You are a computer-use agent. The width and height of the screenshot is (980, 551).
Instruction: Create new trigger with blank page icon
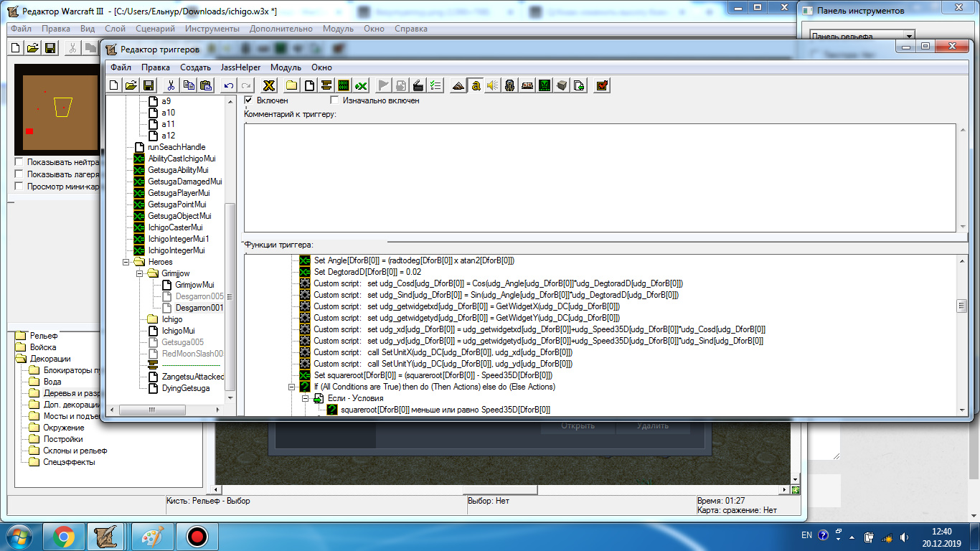(x=309, y=85)
